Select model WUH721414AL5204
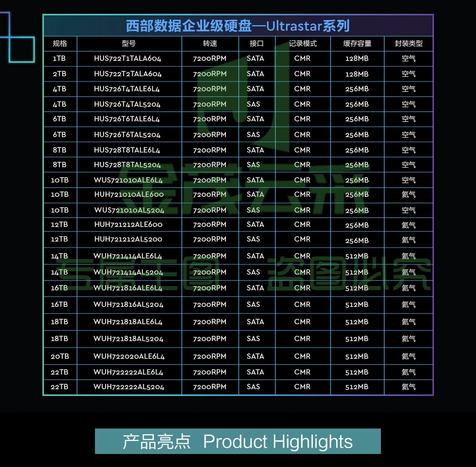 click(128, 272)
